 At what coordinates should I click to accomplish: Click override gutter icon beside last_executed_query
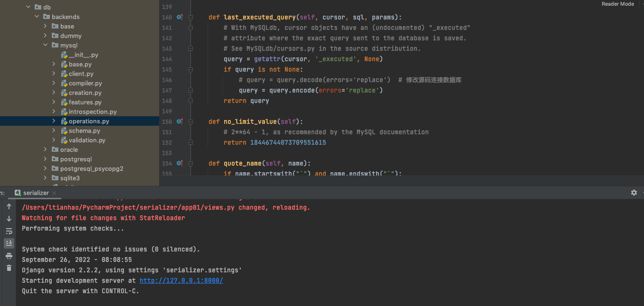pyautogui.click(x=180, y=17)
